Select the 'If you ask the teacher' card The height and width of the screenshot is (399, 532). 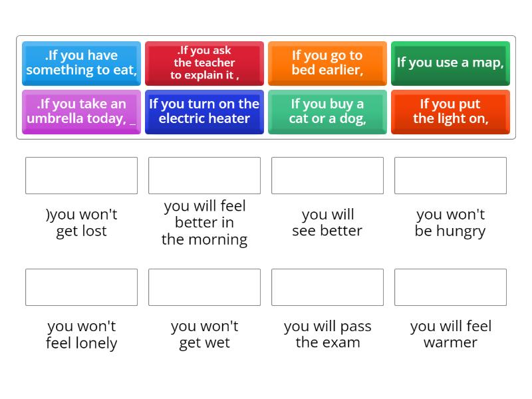click(204, 63)
